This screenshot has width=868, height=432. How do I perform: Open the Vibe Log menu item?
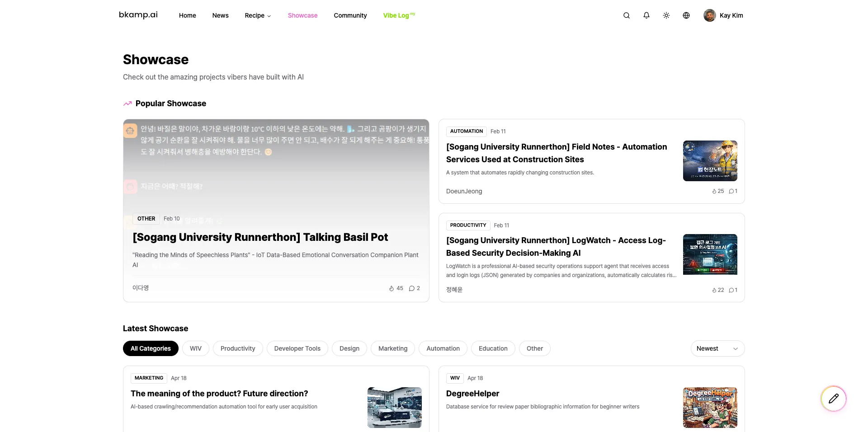[398, 15]
